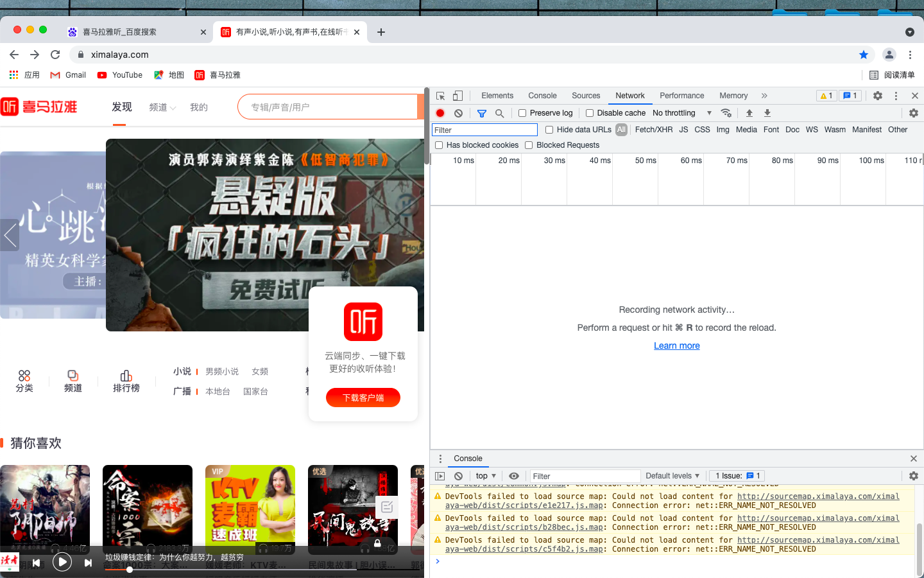
Task: Import a HAR file (upload arrow)
Action: [749, 113]
